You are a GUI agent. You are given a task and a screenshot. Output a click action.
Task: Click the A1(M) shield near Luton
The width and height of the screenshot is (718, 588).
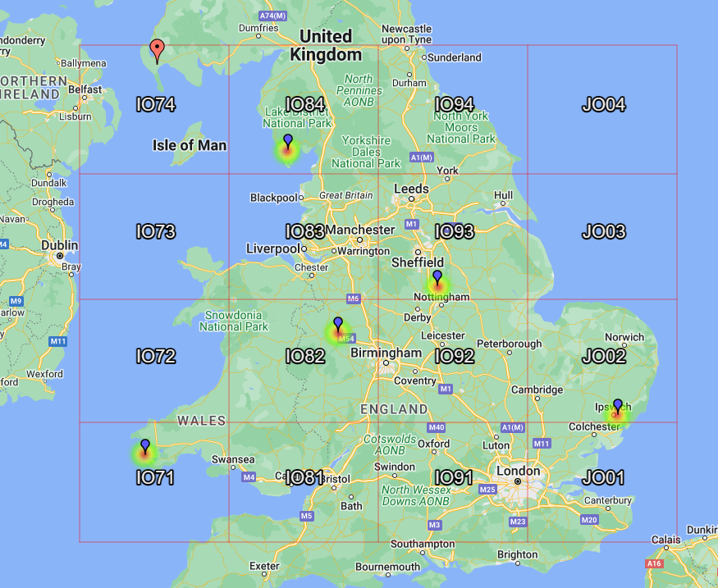pos(512,427)
